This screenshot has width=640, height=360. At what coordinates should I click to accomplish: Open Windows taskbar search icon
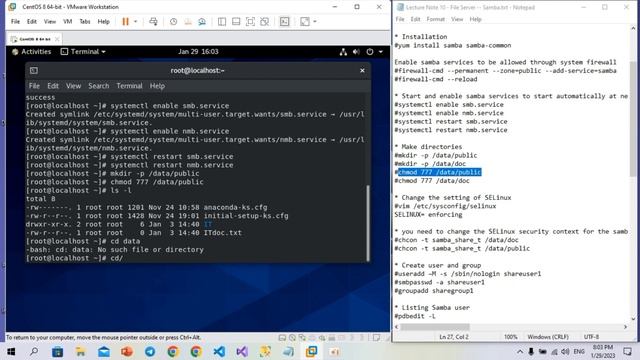[x=34, y=351]
